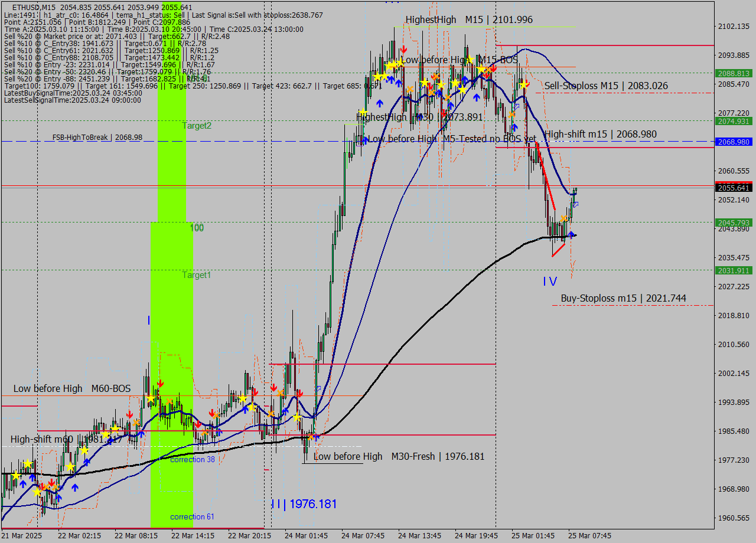The width and height of the screenshot is (756, 543).
Task: Select the blue IV wave label
Action: tap(549, 282)
